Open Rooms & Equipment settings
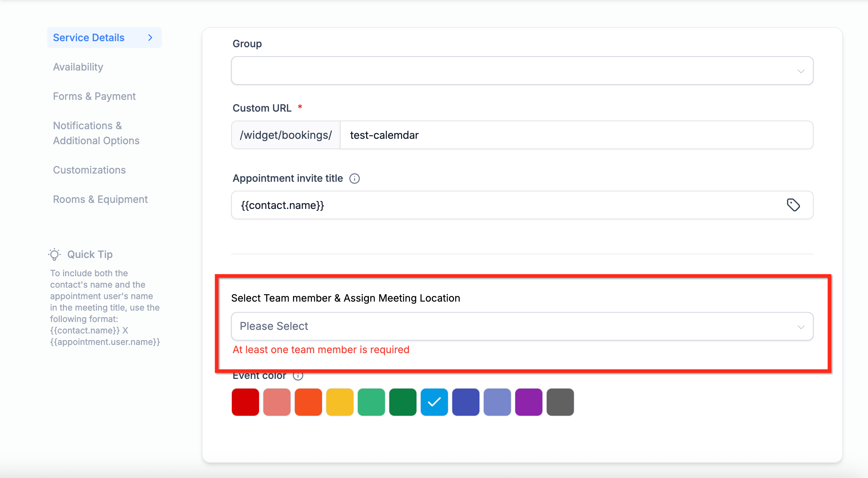 point(100,199)
